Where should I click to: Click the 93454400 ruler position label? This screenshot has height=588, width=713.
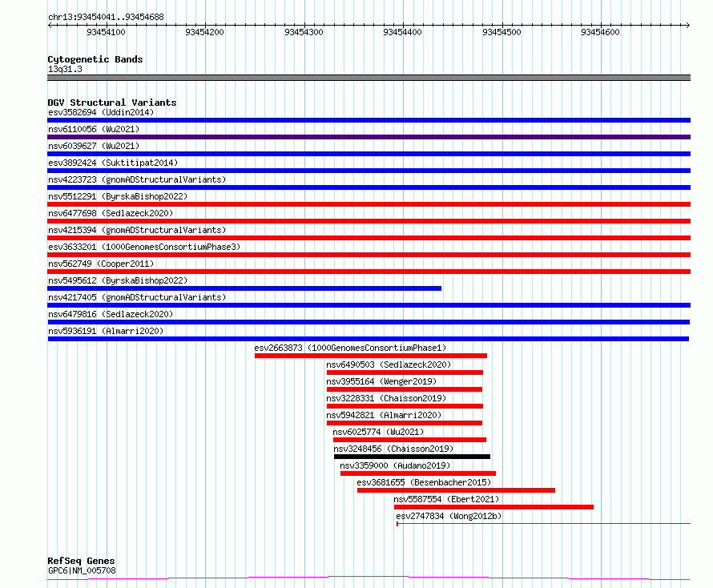[402, 32]
